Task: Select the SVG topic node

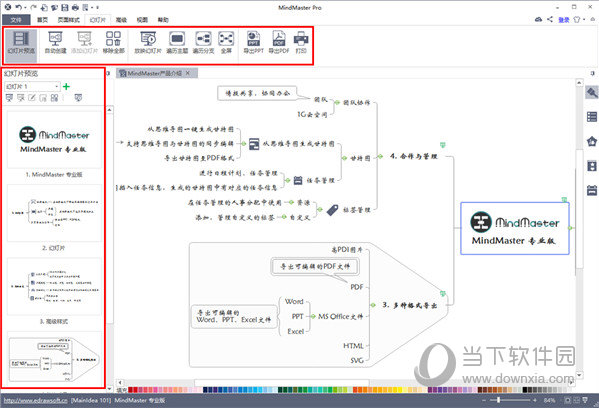Action: click(357, 360)
